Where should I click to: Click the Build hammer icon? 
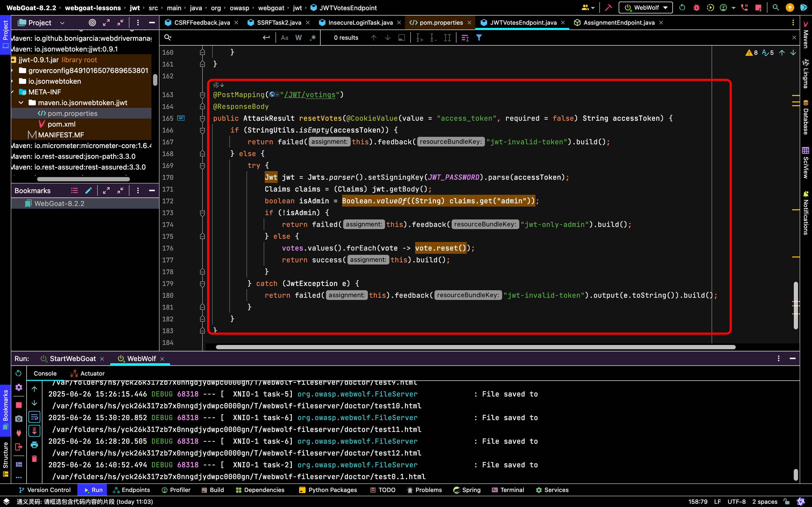[x=608, y=8]
